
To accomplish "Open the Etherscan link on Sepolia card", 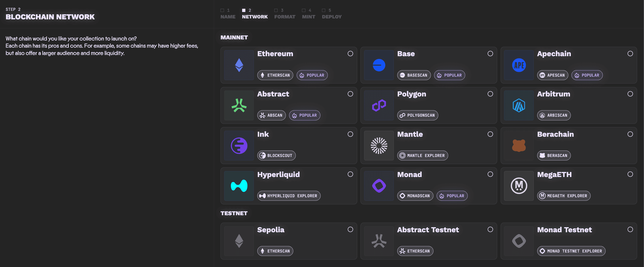I will (275, 251).
